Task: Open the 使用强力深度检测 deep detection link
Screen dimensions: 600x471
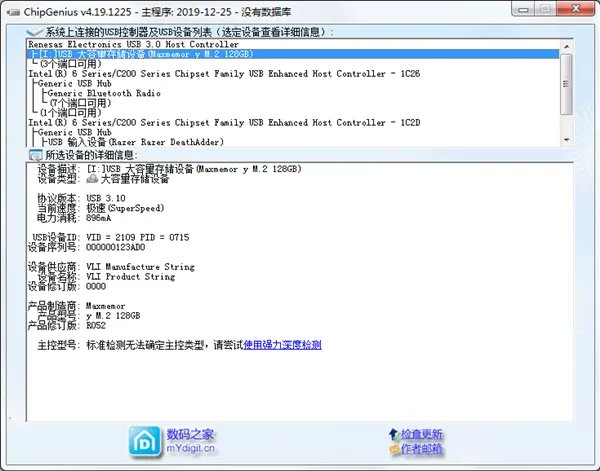Action: (282, 345)
